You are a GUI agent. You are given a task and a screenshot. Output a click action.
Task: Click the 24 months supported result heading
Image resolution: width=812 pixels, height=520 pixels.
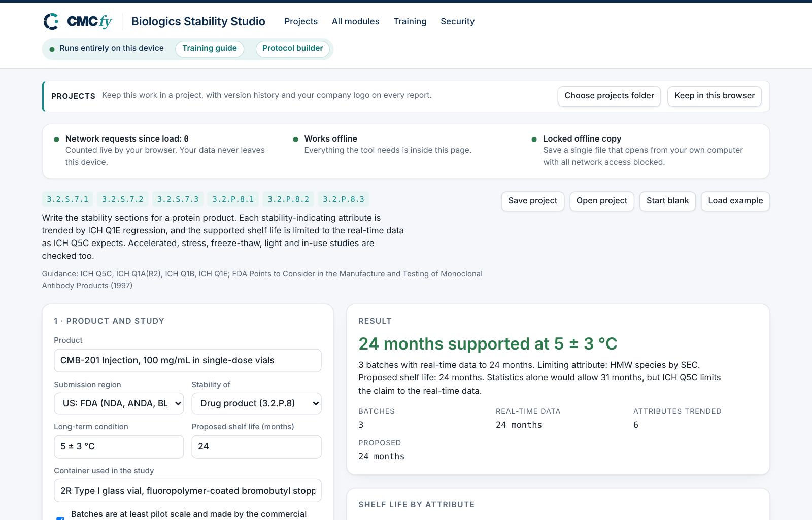[x=488, y=343]
